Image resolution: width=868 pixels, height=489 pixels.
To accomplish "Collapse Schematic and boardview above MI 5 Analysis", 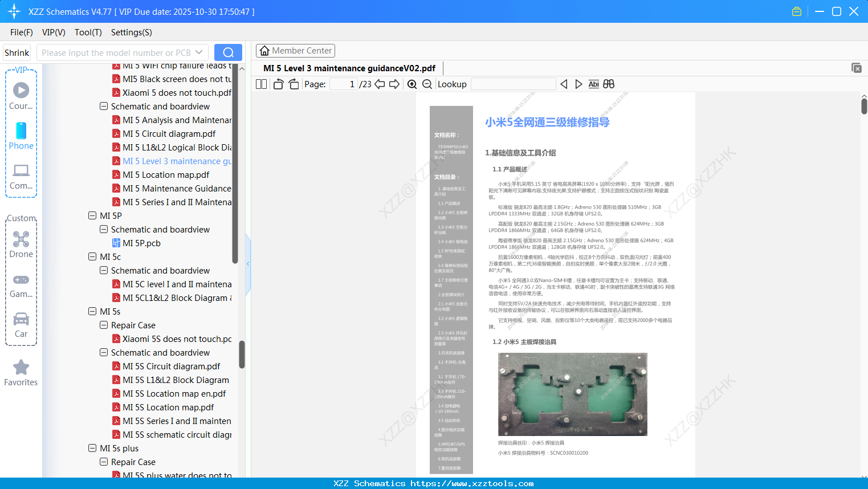I will 104,107.
